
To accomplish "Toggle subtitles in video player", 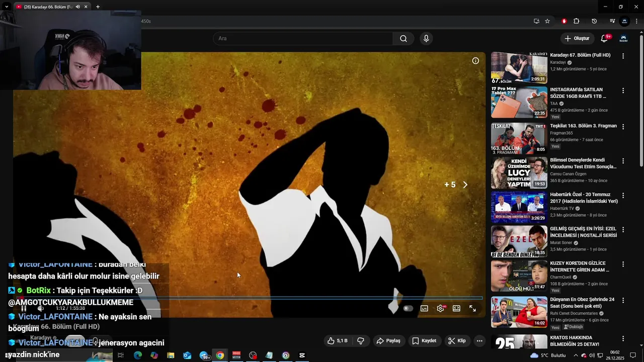I will point(424,308).
